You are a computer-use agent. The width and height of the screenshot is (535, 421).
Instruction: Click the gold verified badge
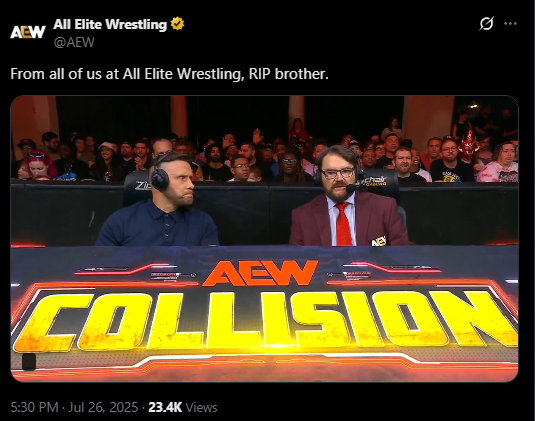[x=177, y=24]
